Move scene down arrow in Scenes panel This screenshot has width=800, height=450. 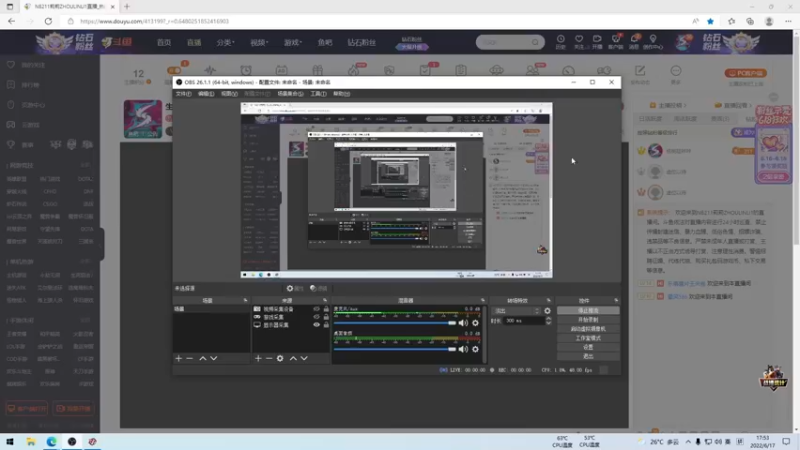point(214,359)
